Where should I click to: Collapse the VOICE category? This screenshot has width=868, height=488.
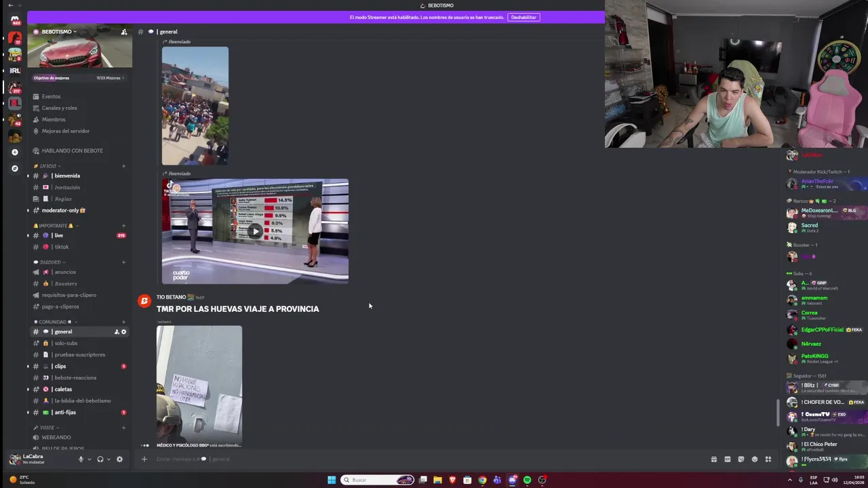46,428
